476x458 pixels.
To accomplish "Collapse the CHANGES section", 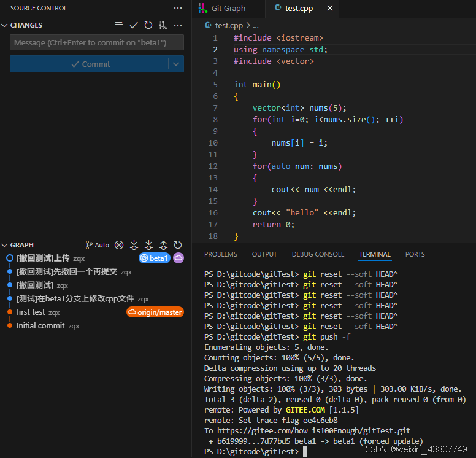I will pos(4,25).
